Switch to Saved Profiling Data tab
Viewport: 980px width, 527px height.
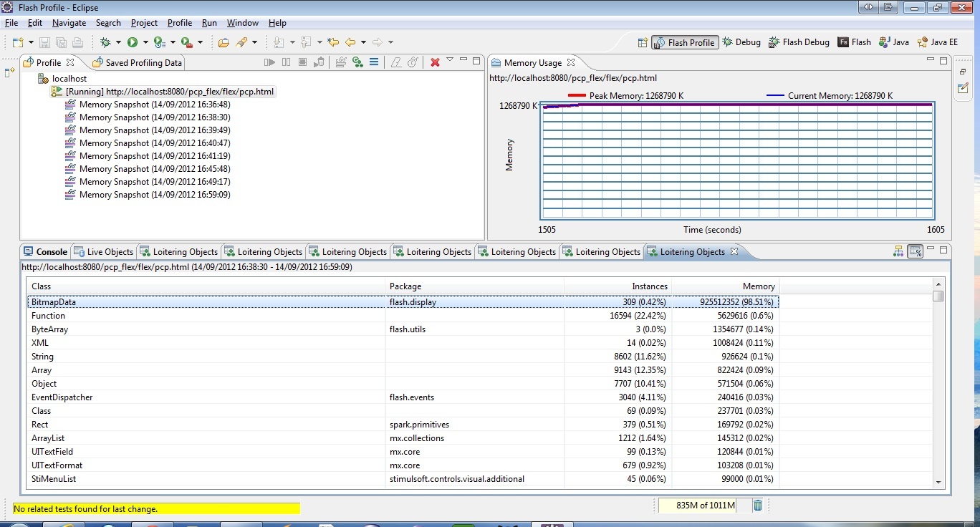click(137, 62)
